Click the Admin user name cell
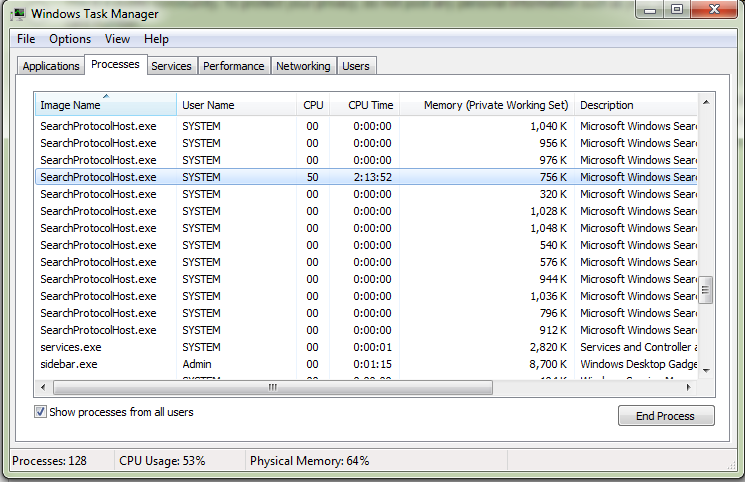 click(197, 364)
